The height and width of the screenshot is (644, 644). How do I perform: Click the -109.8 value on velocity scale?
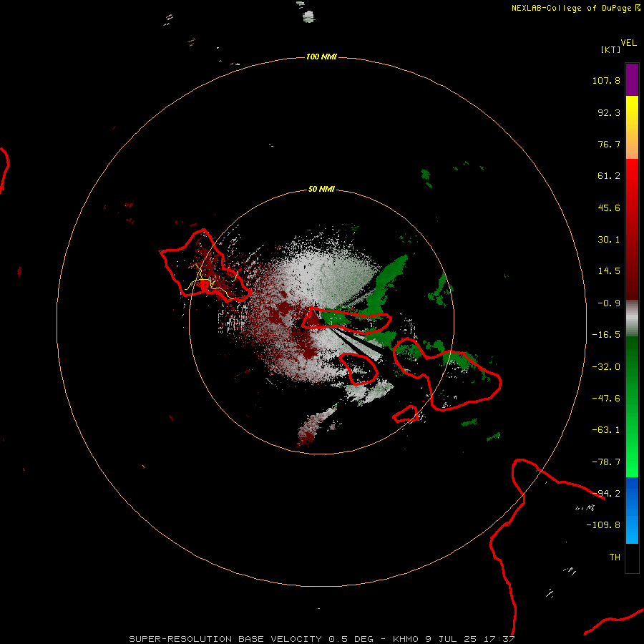coord(603,525)
